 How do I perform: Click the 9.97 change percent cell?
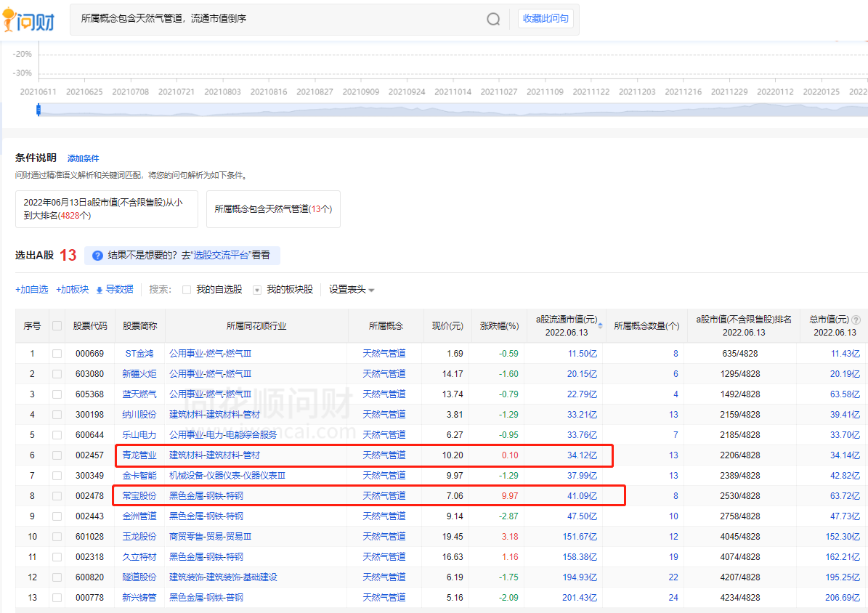click(510, 495)
